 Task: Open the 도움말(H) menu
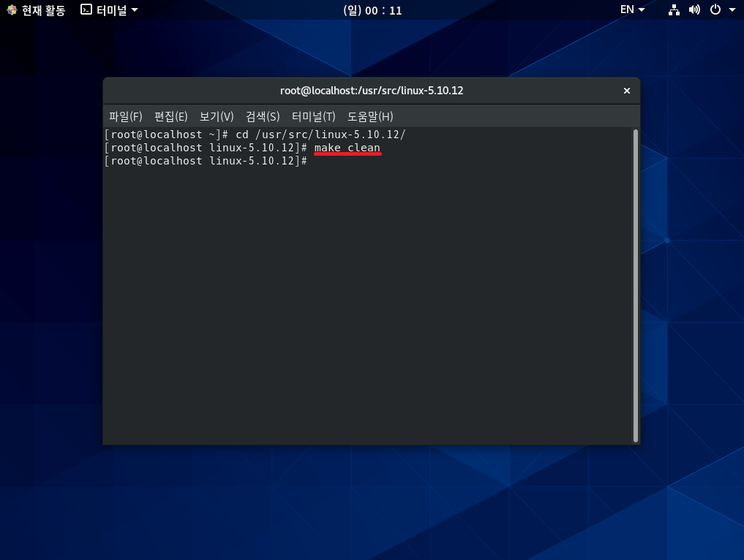coord(371,117)
